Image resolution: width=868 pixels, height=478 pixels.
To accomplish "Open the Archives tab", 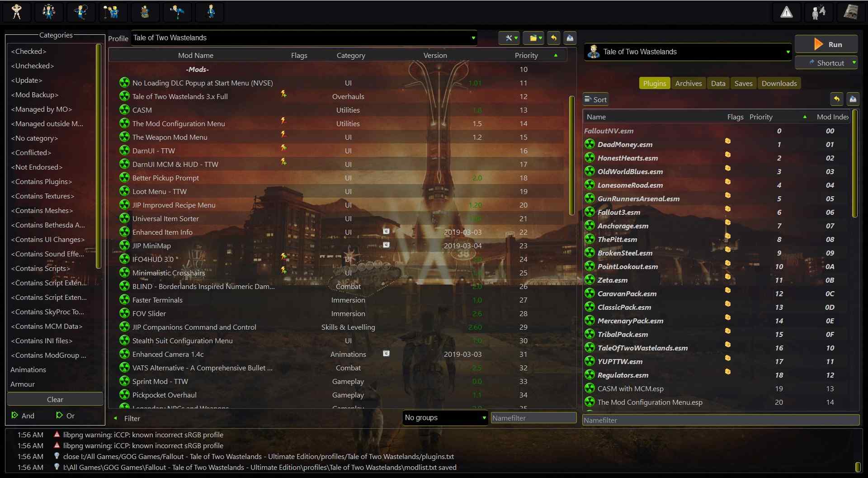I will click(x=688, y=83).
